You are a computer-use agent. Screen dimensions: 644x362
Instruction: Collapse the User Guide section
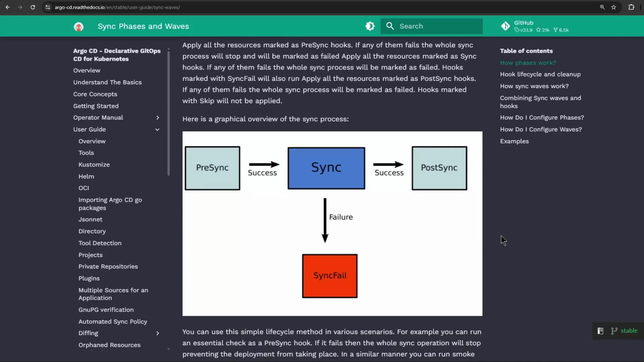(x=157, y=129)
